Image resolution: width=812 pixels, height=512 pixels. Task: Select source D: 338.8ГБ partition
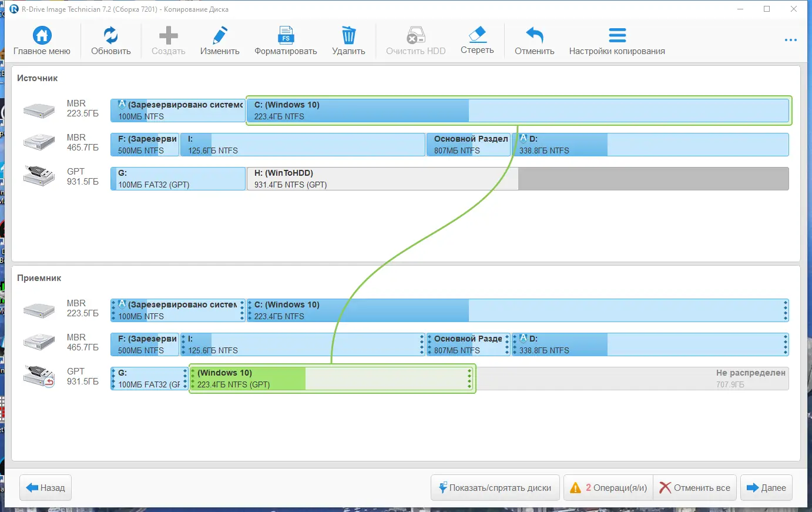pos(650,145)
